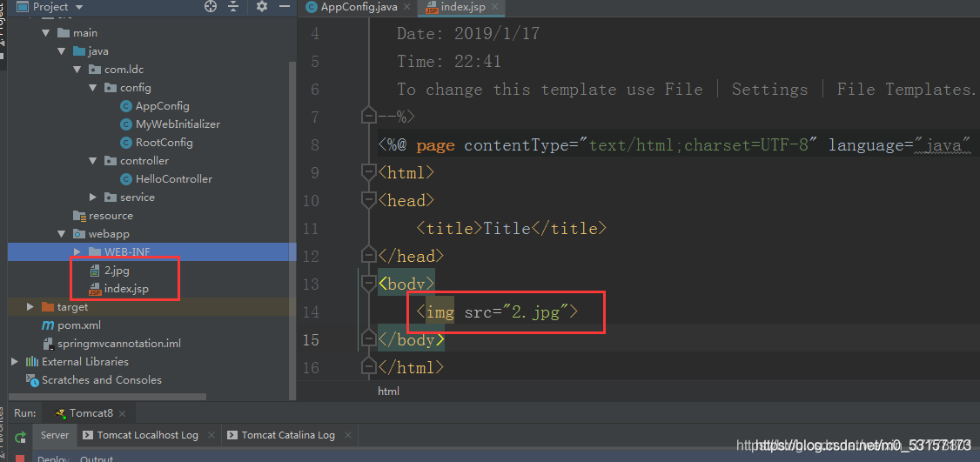Open the Project panel settings gear
The image size is (980, 462).
click(261, 6)
